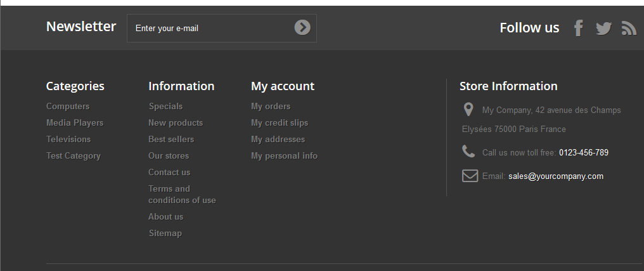The width and height of the screenshot is (644, 271).
Task: Open the Sitemap link
Action: pos(165,233)
